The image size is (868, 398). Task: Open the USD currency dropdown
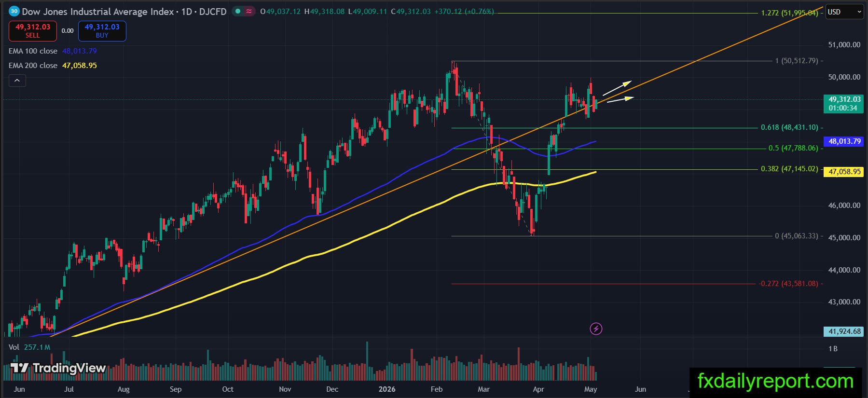click(x=845, y=12)
